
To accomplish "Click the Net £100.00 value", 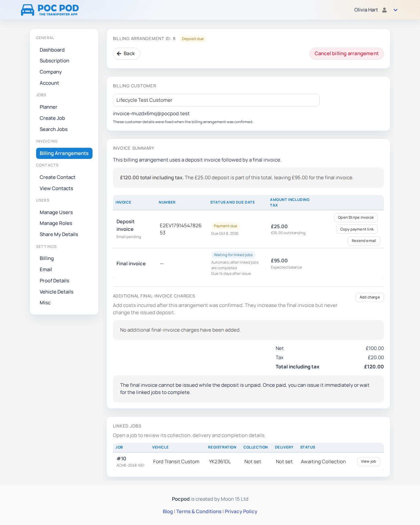I will (x=375, y=348).
